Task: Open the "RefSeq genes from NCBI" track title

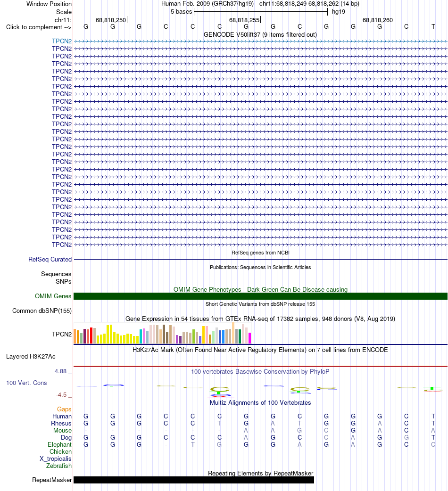Action: (260, 253)
